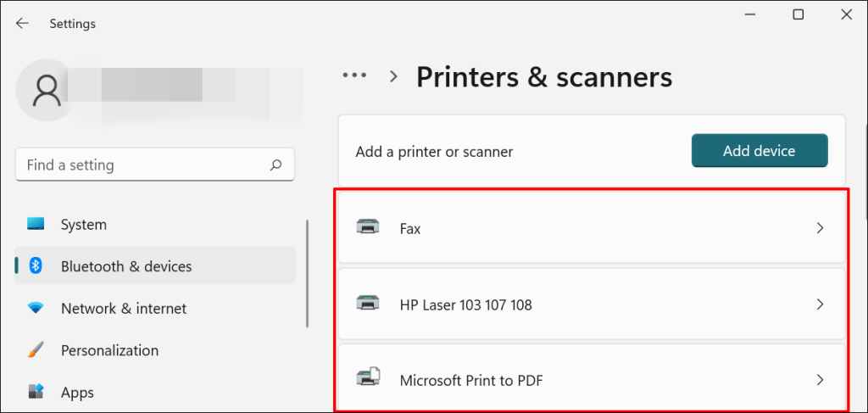This screenshot has width=868, height=413.
Task: Click the System monitor icon
Action: click(x=36, y=225)
